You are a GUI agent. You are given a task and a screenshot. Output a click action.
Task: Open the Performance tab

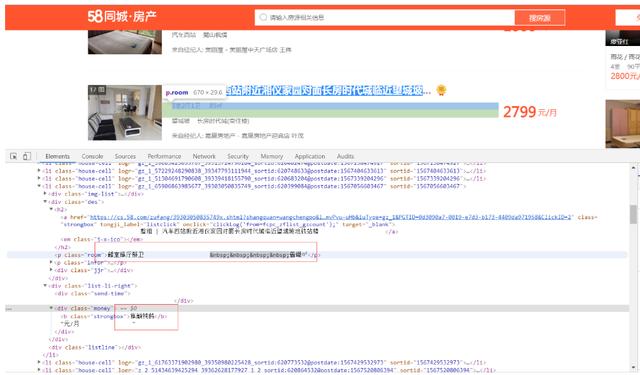(164, 156)
